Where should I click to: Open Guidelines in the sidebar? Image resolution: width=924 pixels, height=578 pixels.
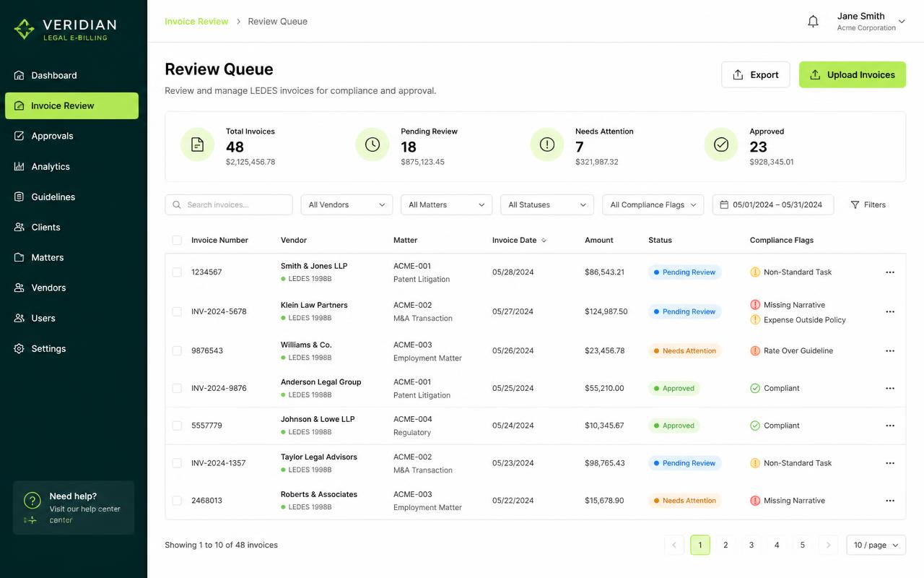71,197
